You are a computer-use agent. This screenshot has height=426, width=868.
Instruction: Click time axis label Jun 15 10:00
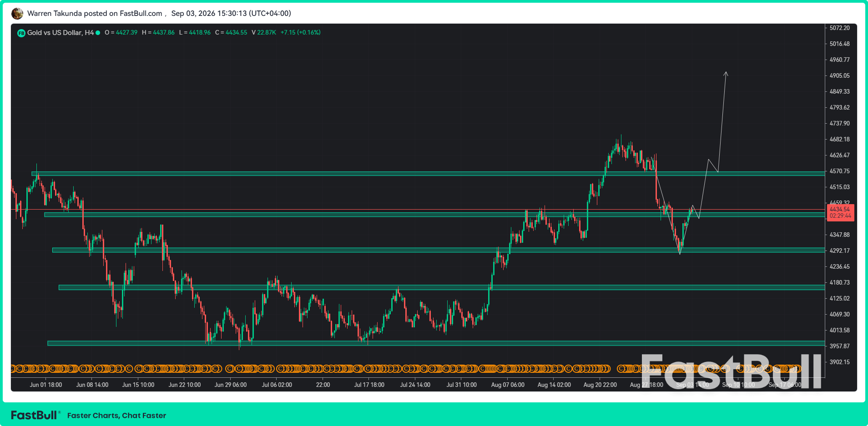[138, 385]
